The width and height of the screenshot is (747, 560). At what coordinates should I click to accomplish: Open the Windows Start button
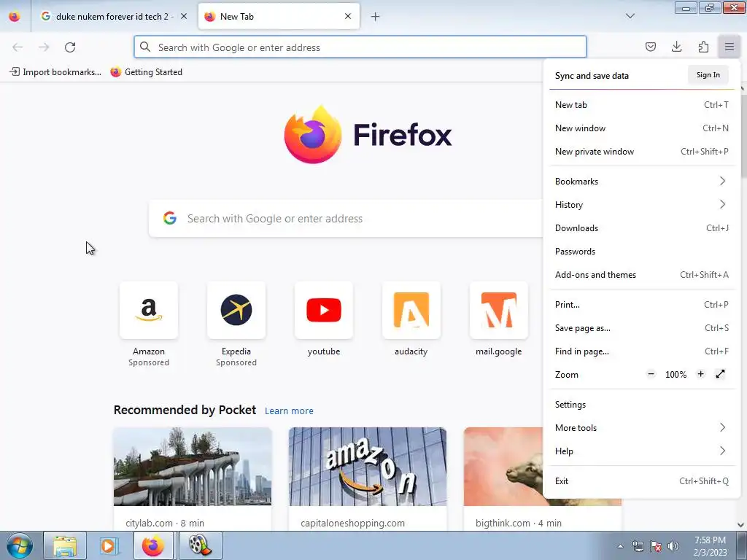(19, 545)
